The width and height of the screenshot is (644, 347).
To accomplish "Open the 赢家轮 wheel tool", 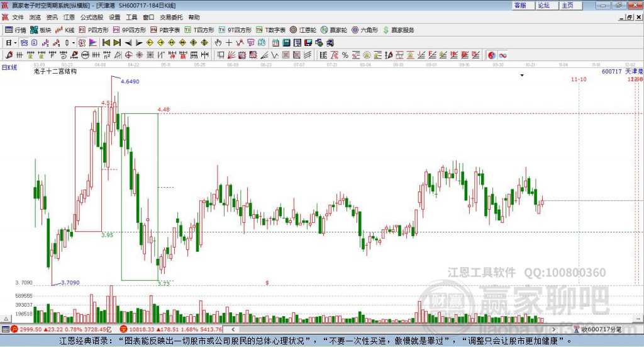I will [334, 30].
